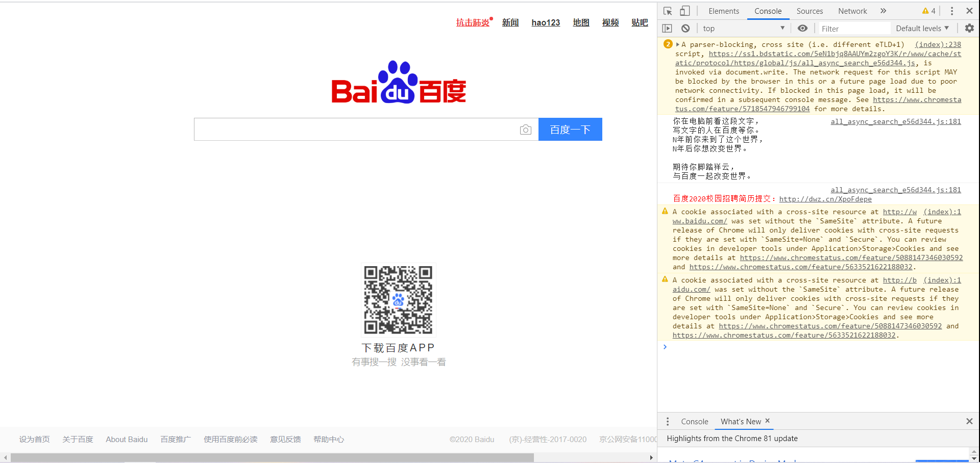The image size is (980, 463).
Task: Open the customize DevTools kebab menu
Action: tap(951, 10)
